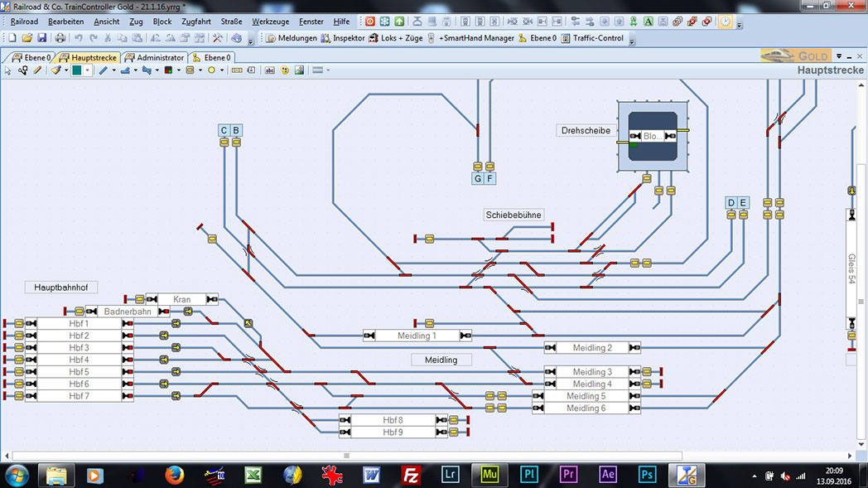Select the pencil drawing tool
Image resolution: width=868 pixels, height=488 pixels.
(x=37, y=71)
